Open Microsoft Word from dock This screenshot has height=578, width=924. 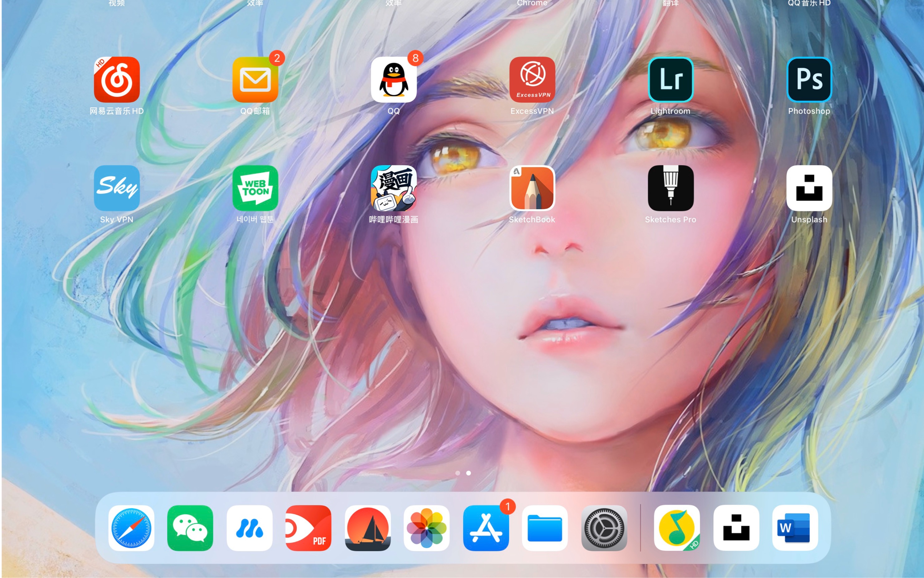(795, 528)
